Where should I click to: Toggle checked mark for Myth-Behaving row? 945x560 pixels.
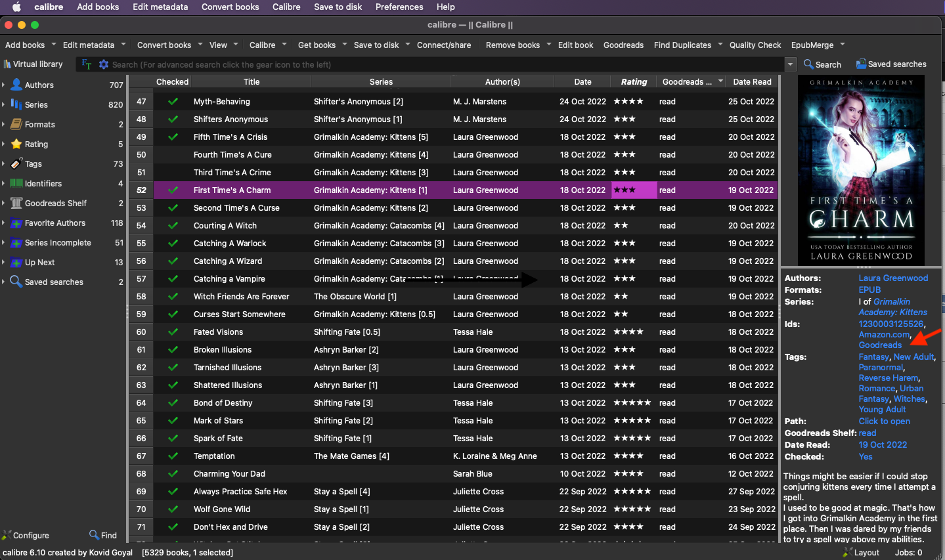[173, 102]
